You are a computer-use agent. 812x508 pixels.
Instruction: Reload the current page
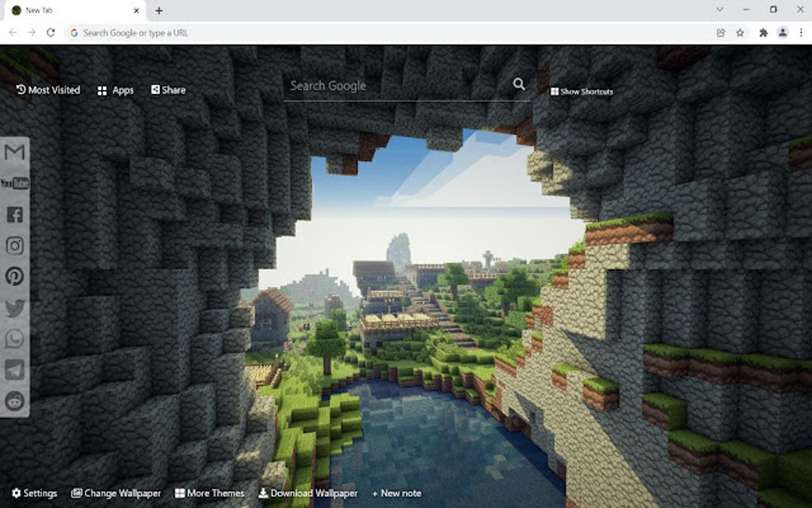point(51,33)
